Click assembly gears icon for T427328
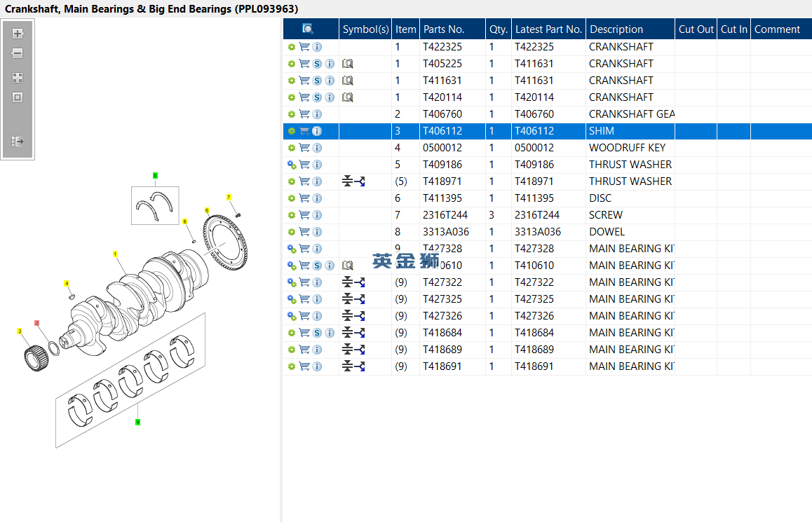This screenshot has width=812, height=522. pos(292,249)
